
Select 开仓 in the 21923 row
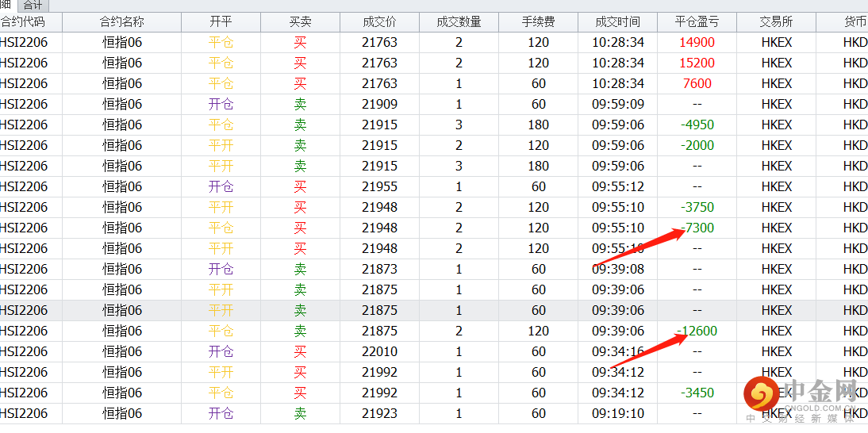tap(221, 414)
